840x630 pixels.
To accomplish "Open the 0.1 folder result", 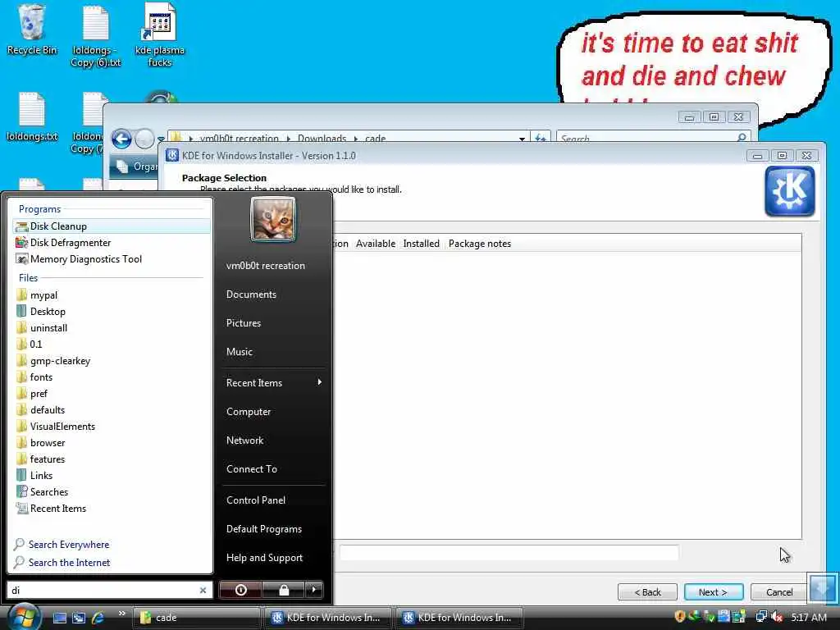I will [111, 345].
